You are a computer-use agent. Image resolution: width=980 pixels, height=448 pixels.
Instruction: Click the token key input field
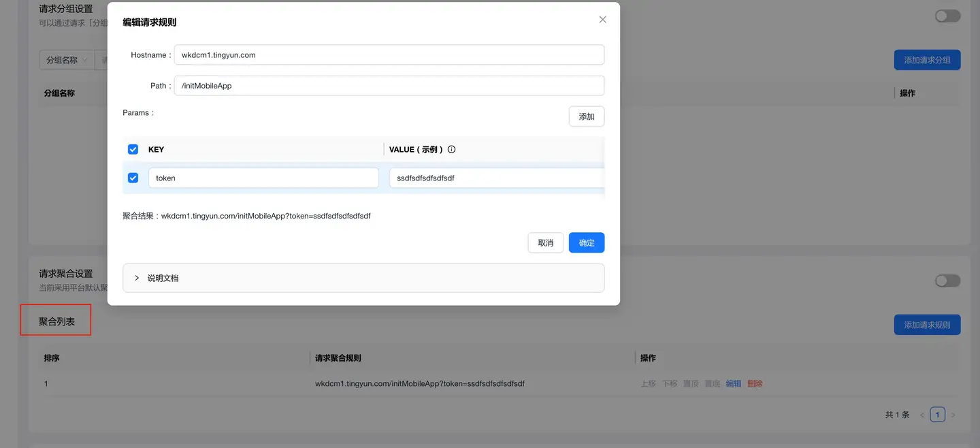(x=263, y=178)
